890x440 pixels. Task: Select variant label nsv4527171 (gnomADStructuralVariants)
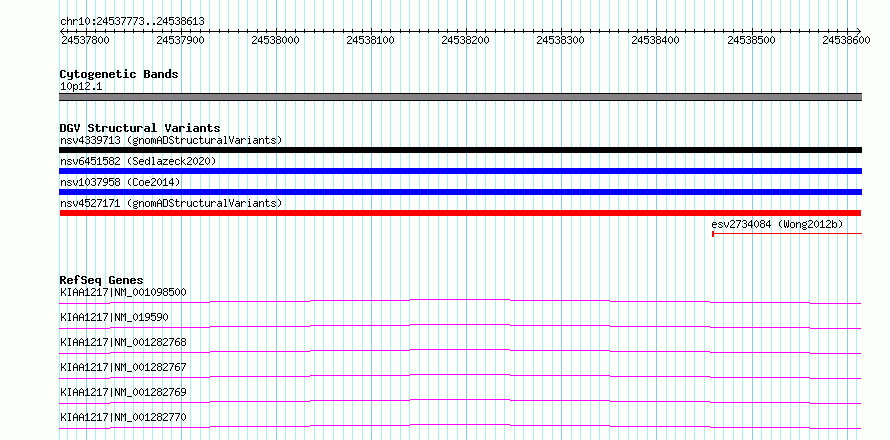(171, 203)
